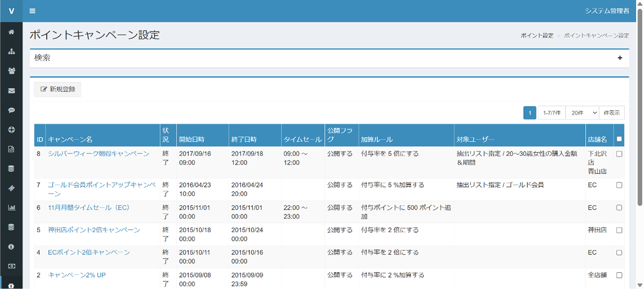The image size is (644, 289).
Task: Expand the 検索 panel with plus icon
Action: pos(620,58)
